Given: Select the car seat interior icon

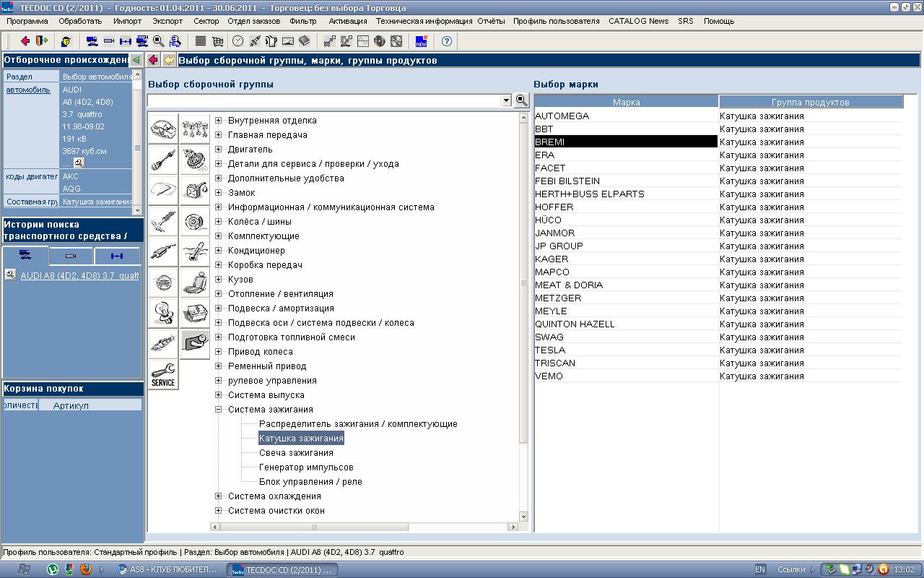Looking at the screenshot, I should 195,282.
